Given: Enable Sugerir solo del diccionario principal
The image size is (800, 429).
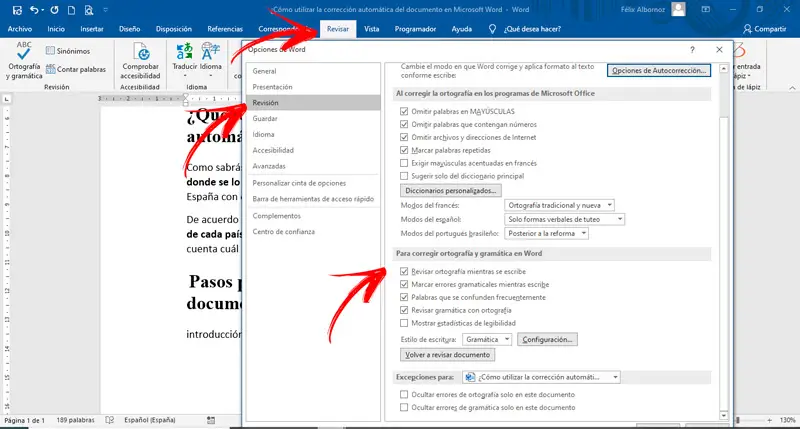Looking at the screenshot, I should 404,176.
